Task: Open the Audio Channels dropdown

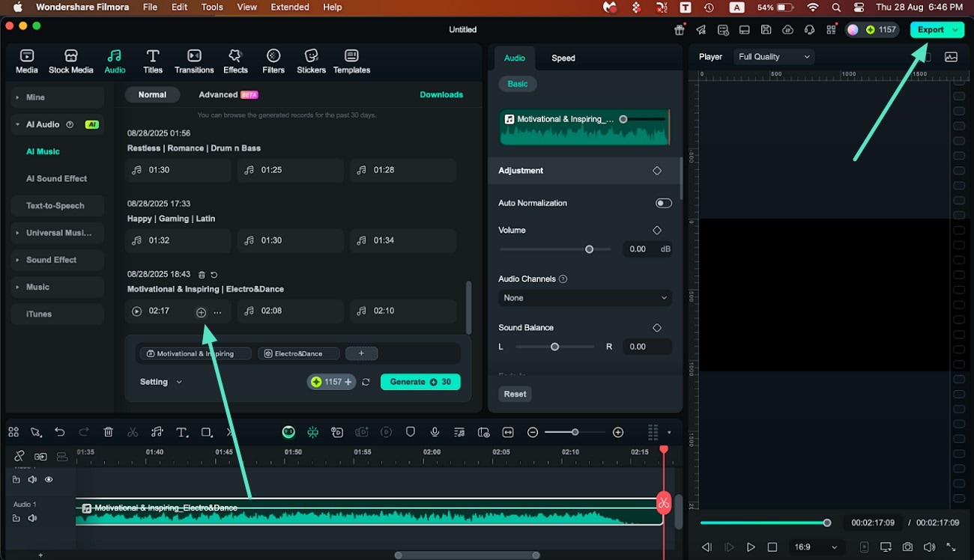Action: coord(584,298)
